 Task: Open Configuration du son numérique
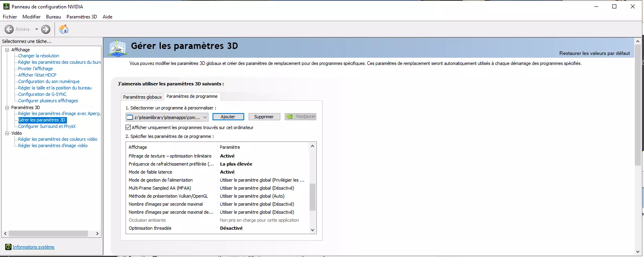point(49,81)
